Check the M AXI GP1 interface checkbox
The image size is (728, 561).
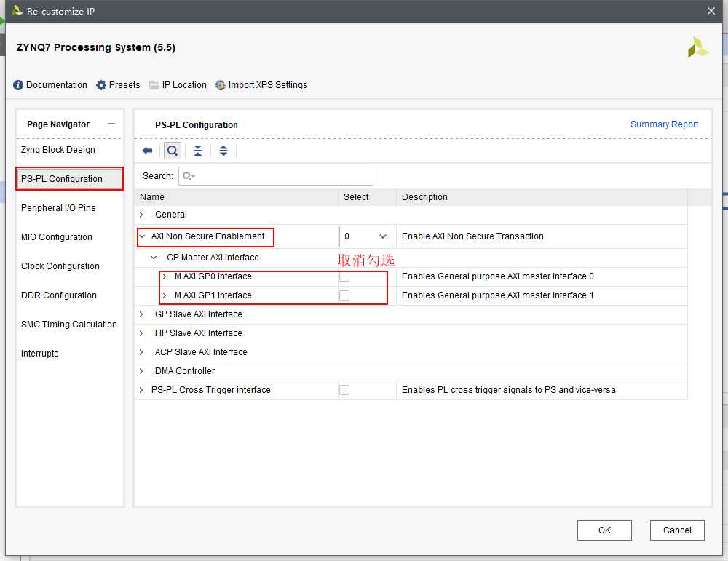(x=344, y=295)
